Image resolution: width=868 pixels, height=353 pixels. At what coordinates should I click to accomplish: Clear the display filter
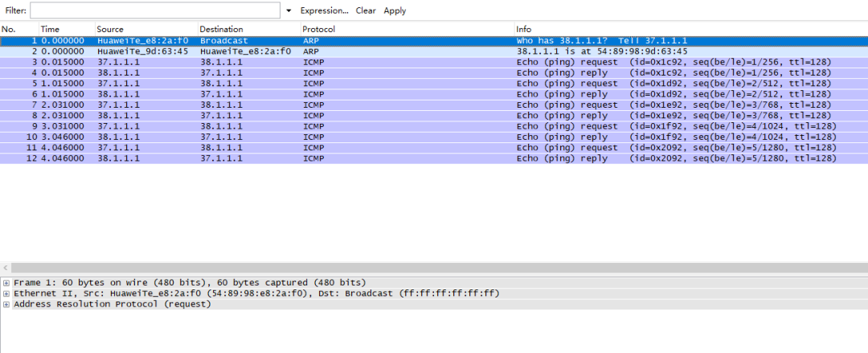click(366, 10)
